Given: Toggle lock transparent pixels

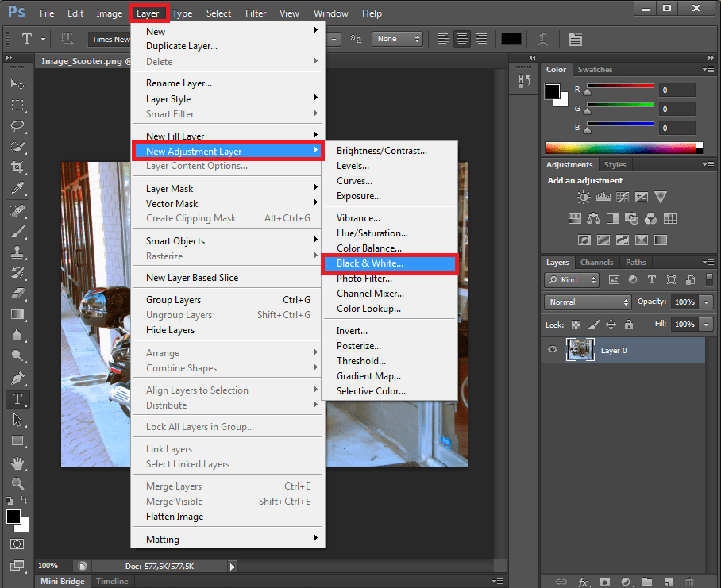Looking at the screenshot, I should [x=576, y=325].
